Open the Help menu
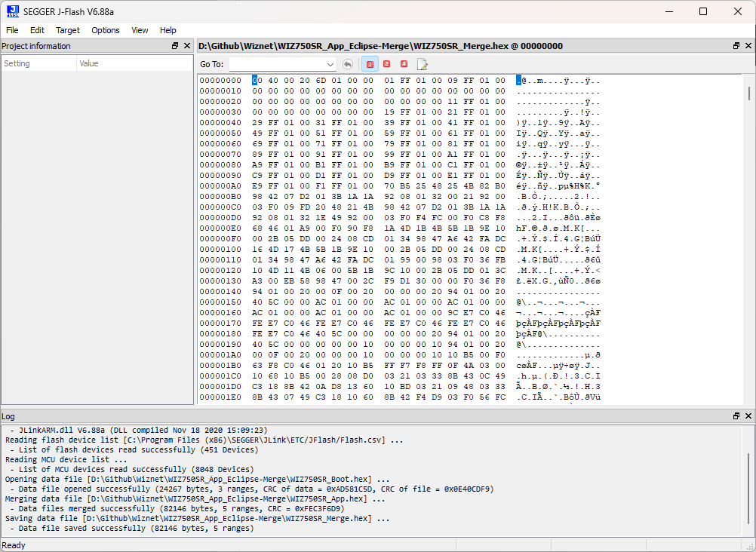Viewport: 756px width, 552px height. coord(167,30)
